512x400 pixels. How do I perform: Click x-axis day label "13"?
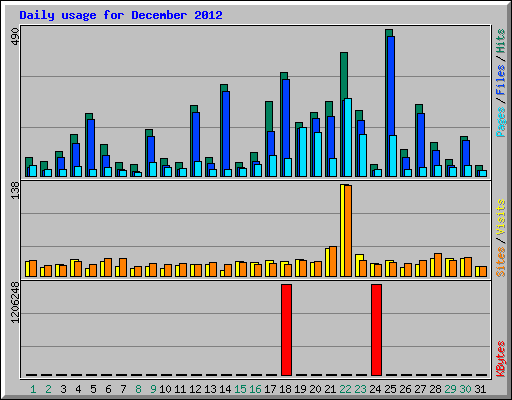coord(210,389)
